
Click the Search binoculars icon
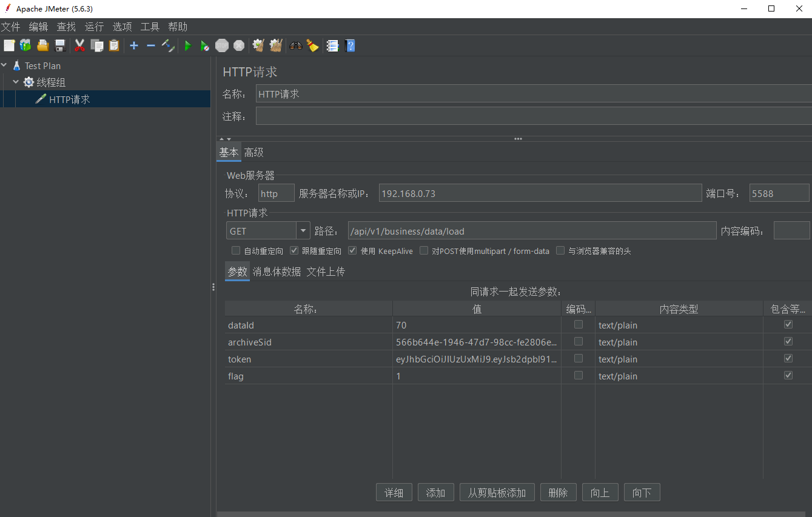(296, 45)
